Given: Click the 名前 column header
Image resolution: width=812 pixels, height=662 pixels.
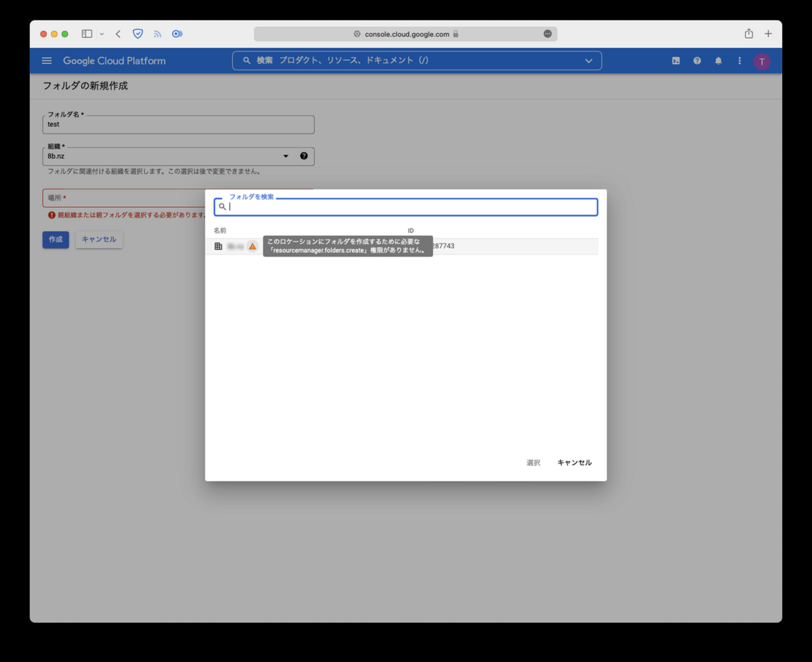Looking at the screenshot, I should pos(220,230).
